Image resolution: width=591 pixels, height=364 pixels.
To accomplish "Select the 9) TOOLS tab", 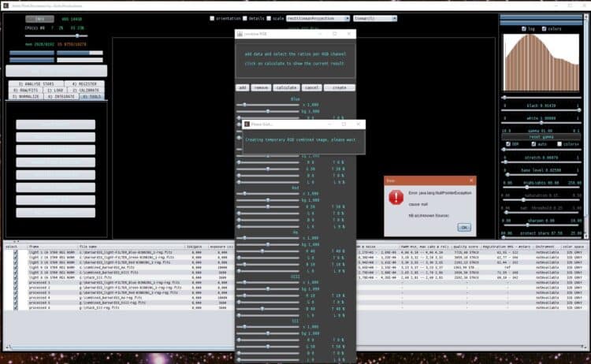I will point(92,97).
